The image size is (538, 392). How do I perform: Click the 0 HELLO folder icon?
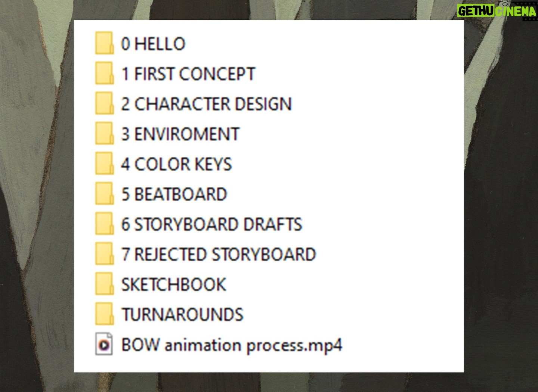pyautogui.click(x=104, y=43)
